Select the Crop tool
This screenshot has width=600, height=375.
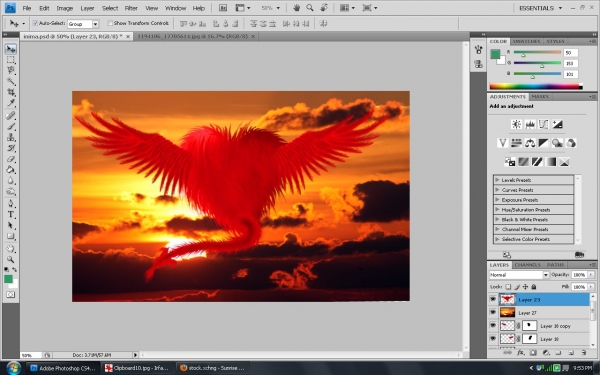(x=11, y=92)
